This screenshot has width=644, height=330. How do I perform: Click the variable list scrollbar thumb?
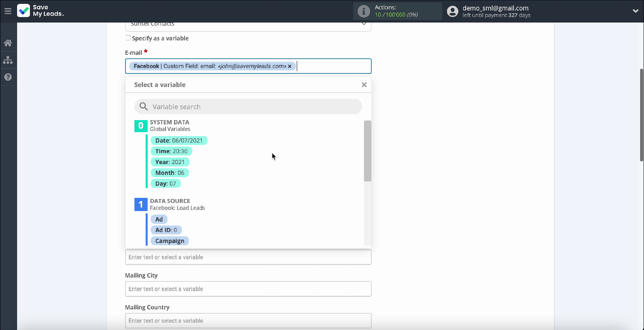point(367,151)
